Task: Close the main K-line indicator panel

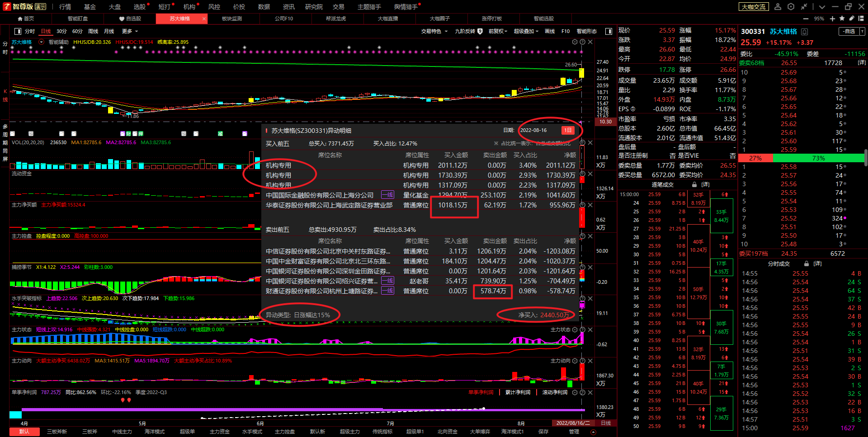Action: tap(590, 42)
